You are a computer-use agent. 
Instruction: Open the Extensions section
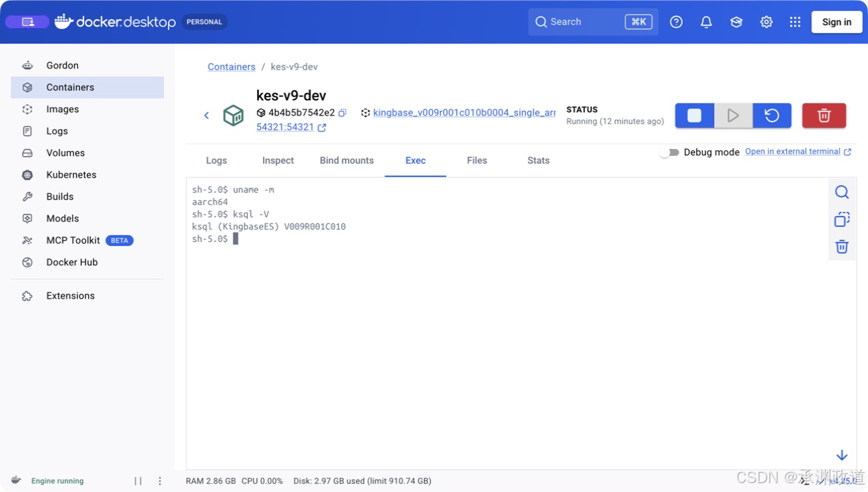tap(87, 296)
